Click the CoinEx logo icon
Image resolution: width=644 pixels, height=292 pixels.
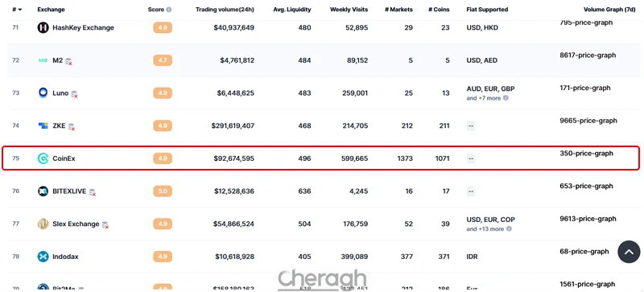[43, 158]
